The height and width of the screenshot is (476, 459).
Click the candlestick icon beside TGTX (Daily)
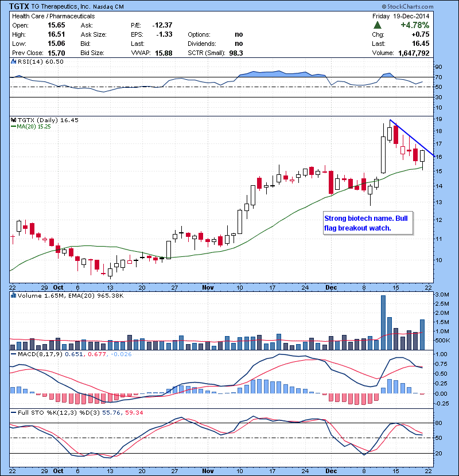[13, 120]
